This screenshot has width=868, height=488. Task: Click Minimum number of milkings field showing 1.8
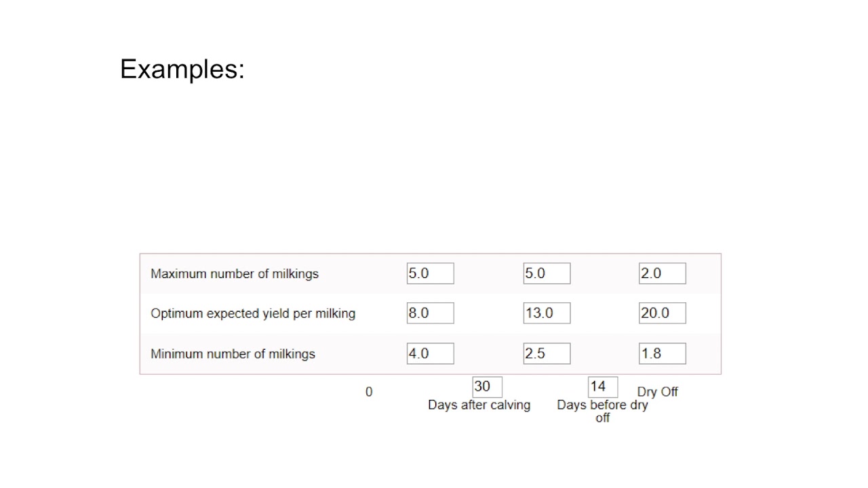[662, 353]
